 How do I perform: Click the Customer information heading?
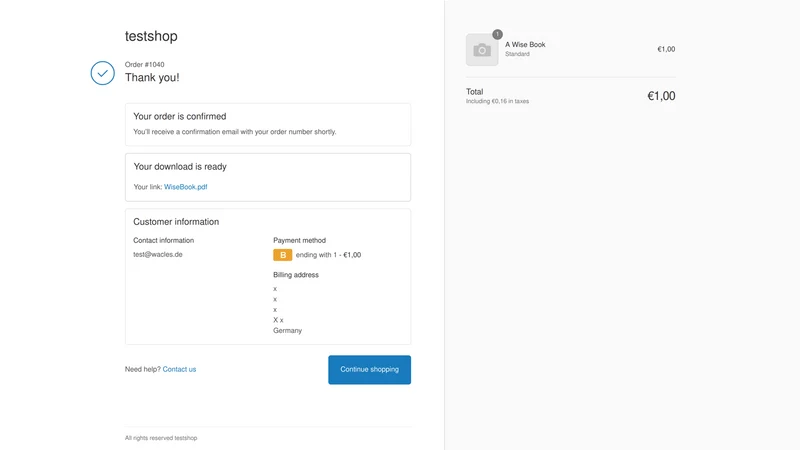pos(176,221)
